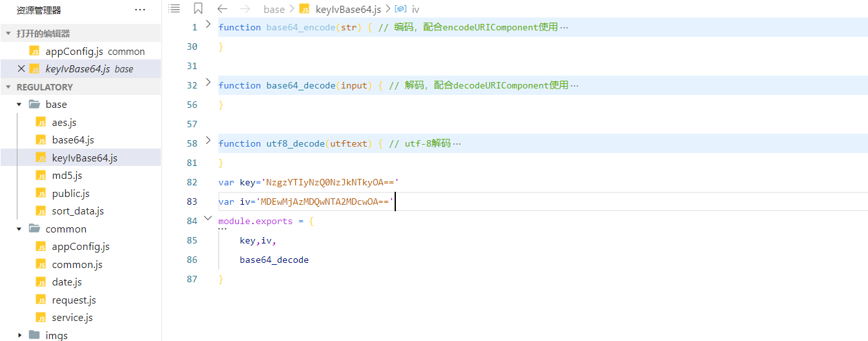The height and width of the screenshot is (341, 868).
Task: Click the folded ellipsis after encodeURIComponent使用
Action: (564, 28)
